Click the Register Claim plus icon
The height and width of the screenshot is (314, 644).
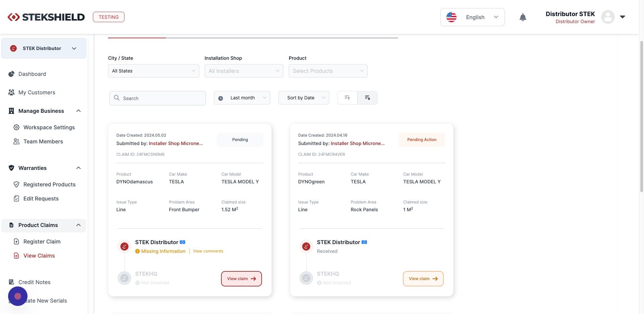coord(16,241)
